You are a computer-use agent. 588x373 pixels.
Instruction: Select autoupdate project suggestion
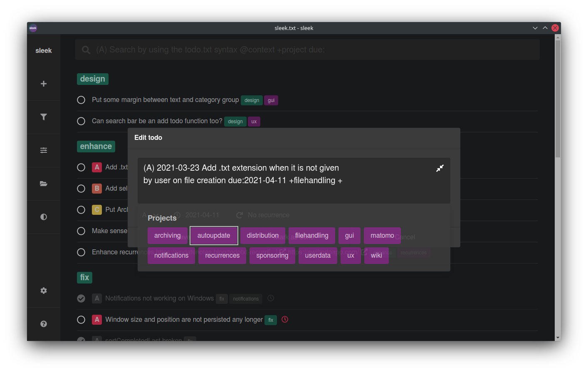coord(214,236)
